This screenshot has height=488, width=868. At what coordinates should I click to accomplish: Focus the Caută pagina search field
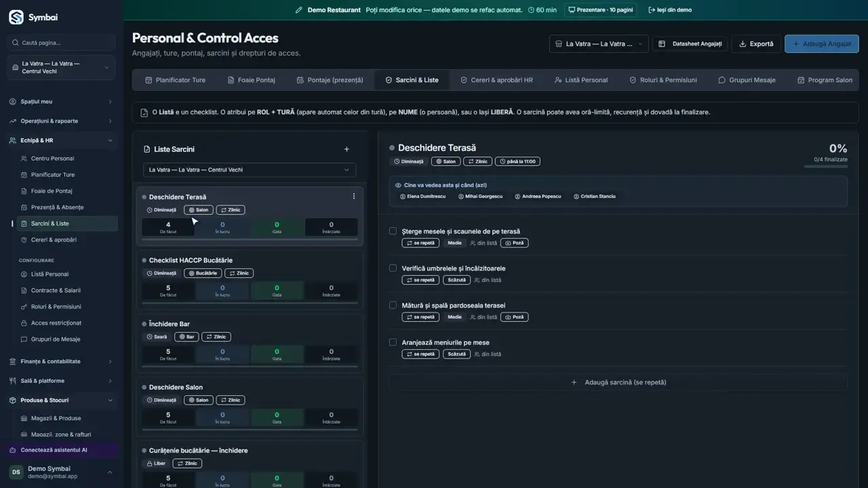[x=62, y=43]
